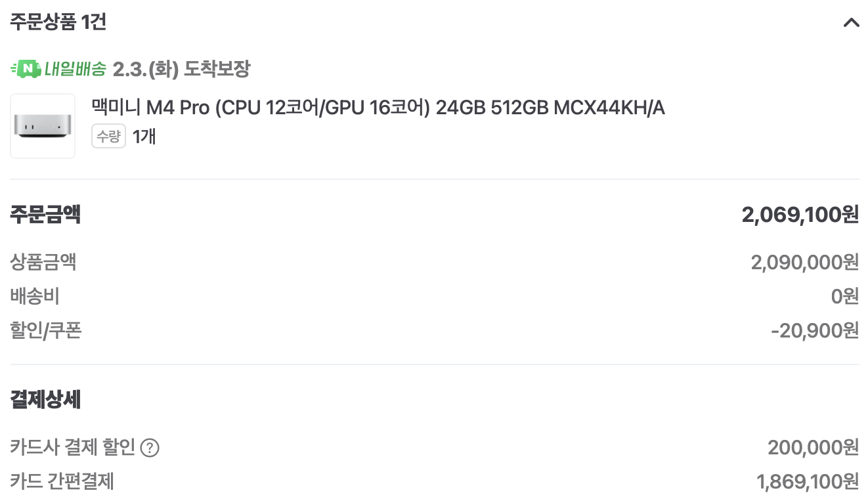Collapse the 주문상품 1건 section chevron
This screenshot has width=868, height=499.
coord(850,23)
